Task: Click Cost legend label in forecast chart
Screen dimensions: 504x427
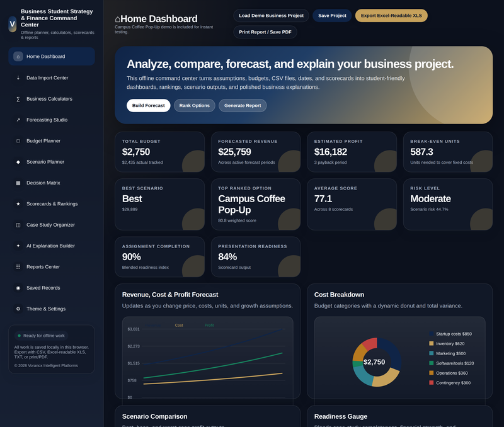Action: coord(179,325)
